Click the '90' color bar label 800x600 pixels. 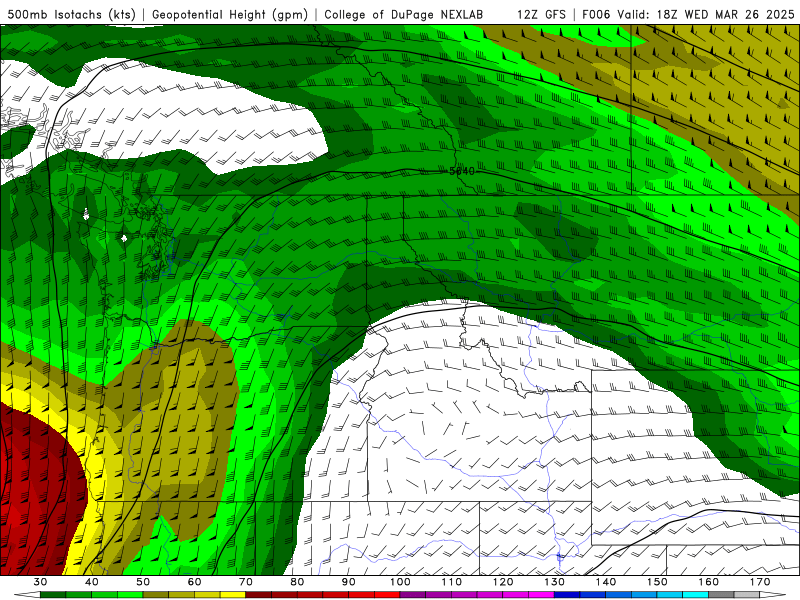[348, 582]
